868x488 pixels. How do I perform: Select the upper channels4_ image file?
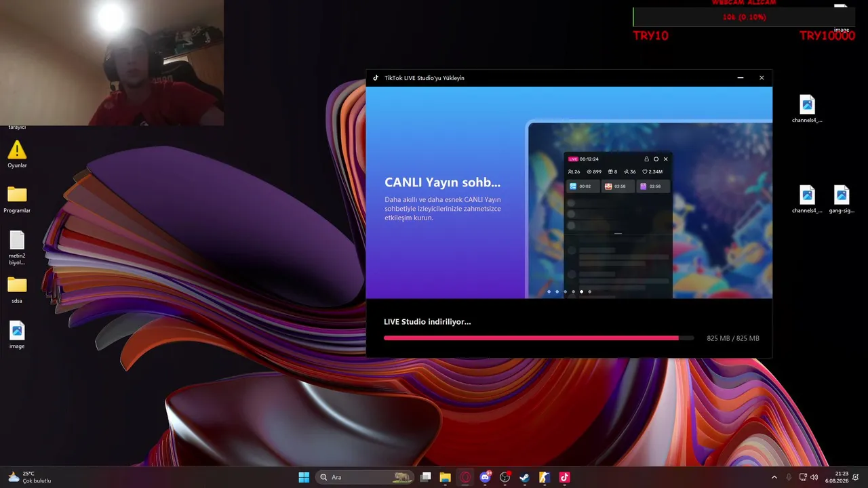click(x=807, y=109)
